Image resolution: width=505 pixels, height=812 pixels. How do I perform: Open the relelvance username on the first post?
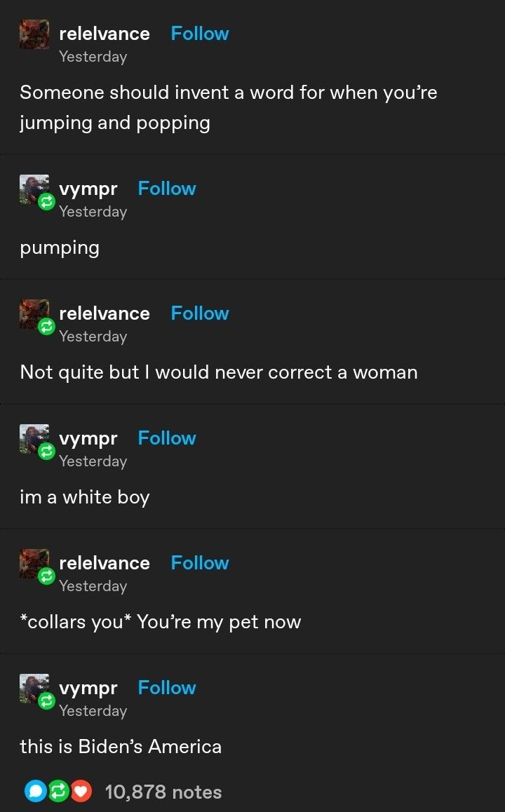click(105, 34)
